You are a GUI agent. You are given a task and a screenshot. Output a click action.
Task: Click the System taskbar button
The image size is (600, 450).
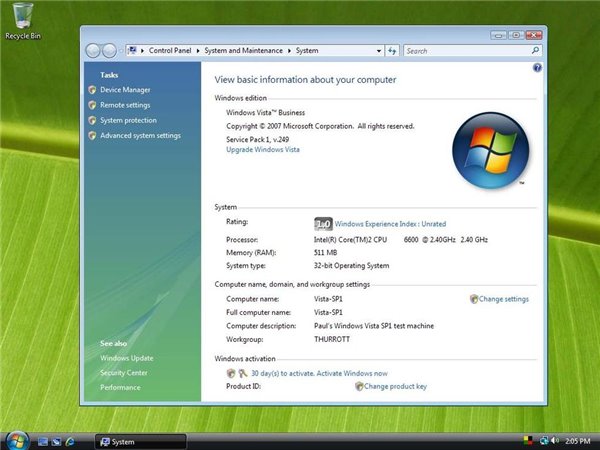(x=140, y=442)
